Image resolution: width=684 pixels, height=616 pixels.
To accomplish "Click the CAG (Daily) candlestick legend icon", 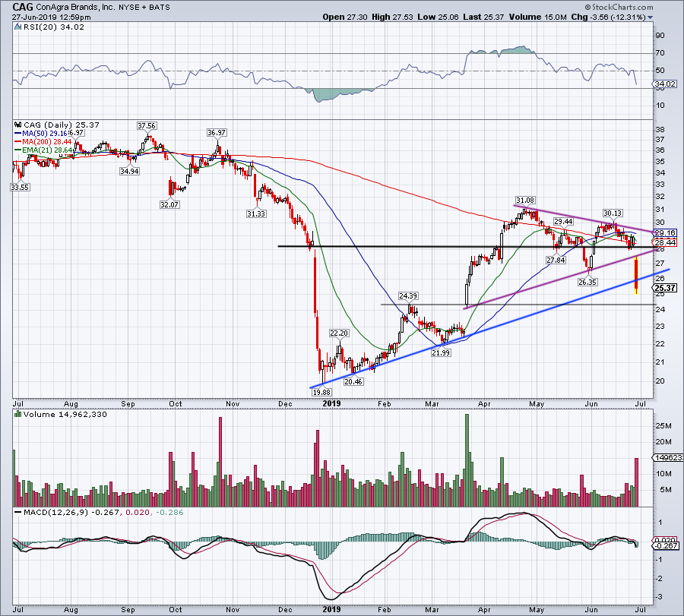I will pyautogui.click(x=18, y=125).
